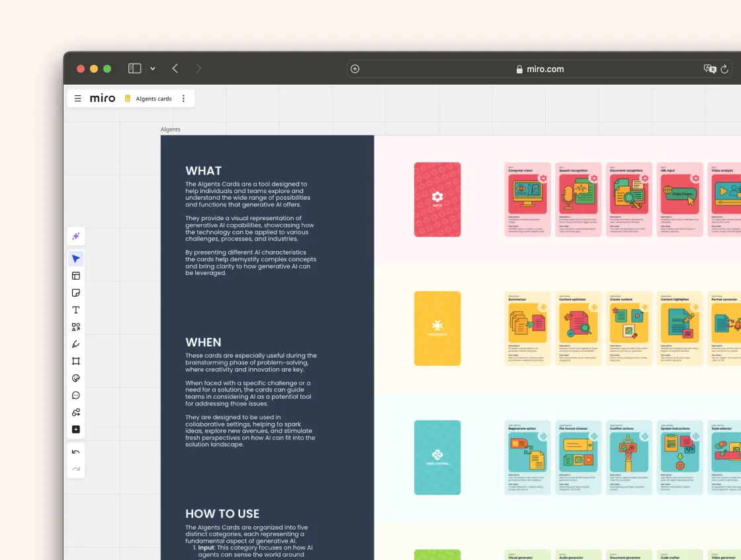Expand the sidebar dropdown chevron
The image size is (741, 560).
pos(153,69)
